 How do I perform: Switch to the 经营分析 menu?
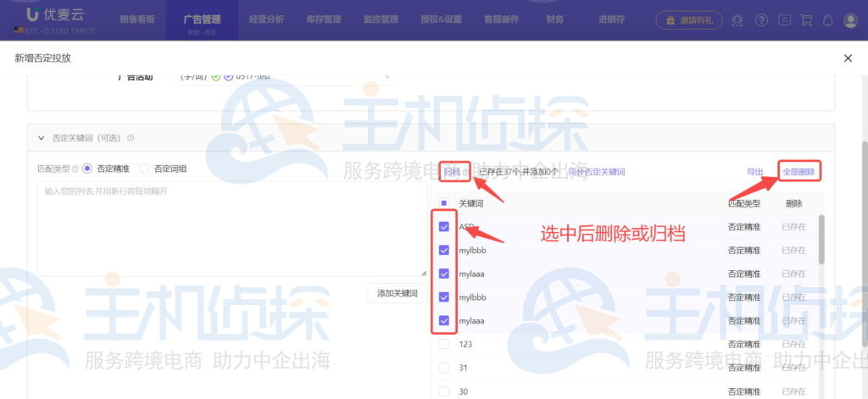point(267,19)
